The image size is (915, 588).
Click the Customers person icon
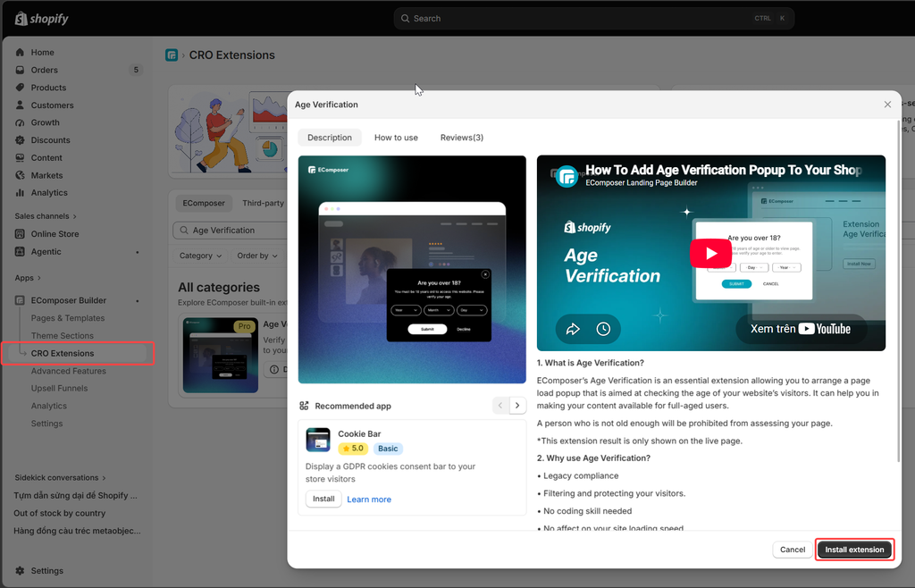point(20,105)
